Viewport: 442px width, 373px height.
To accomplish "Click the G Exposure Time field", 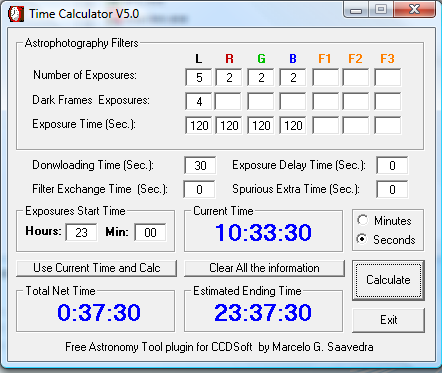I will coord(261,125).
